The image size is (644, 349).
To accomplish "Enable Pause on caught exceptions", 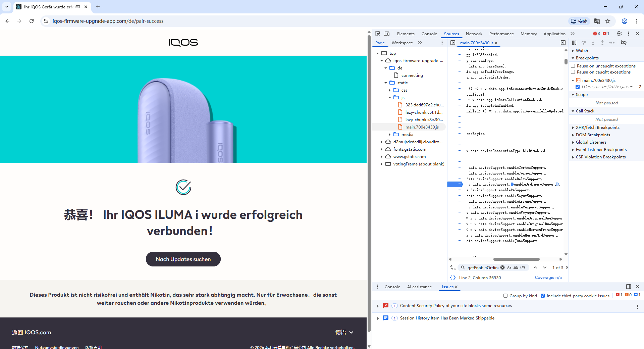I will click(x=573, y=72).
